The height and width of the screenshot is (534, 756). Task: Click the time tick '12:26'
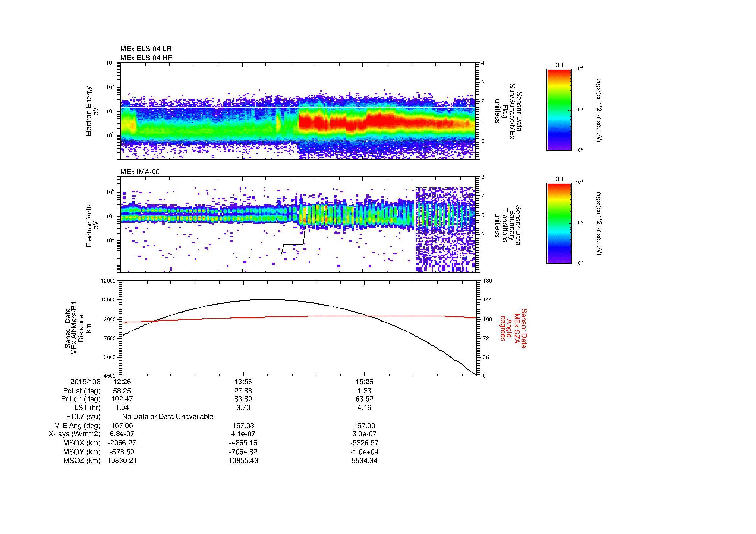click(x=122, y=382)
